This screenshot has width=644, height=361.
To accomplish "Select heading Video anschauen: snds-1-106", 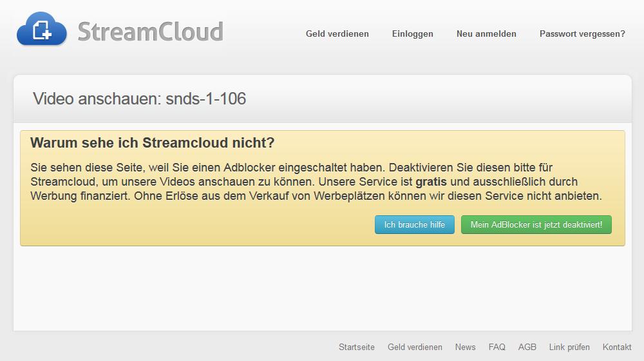I will [x=140, y=99].
